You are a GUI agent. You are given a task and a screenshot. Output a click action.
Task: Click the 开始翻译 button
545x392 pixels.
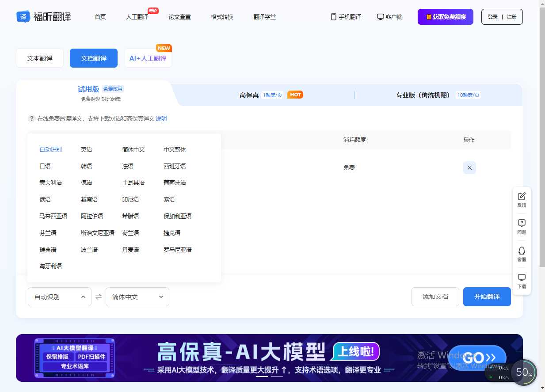(487, 297)
